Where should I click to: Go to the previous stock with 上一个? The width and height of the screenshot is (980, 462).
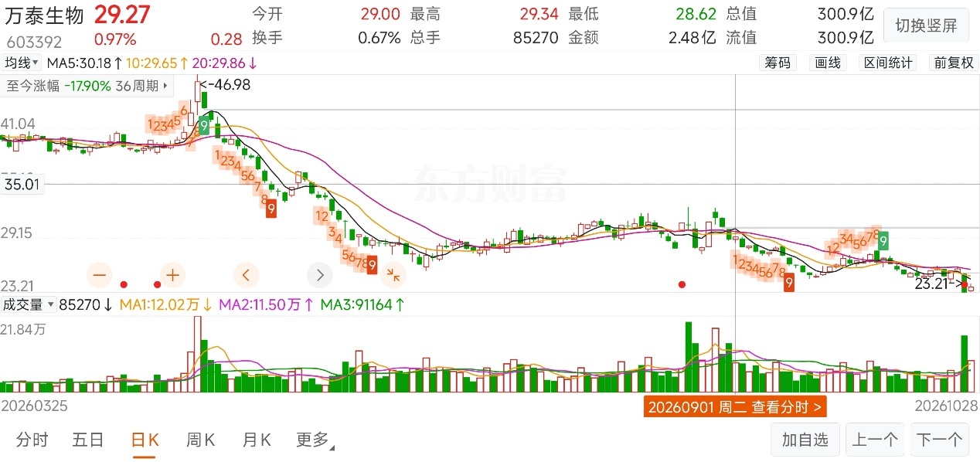tap(875, 440)
